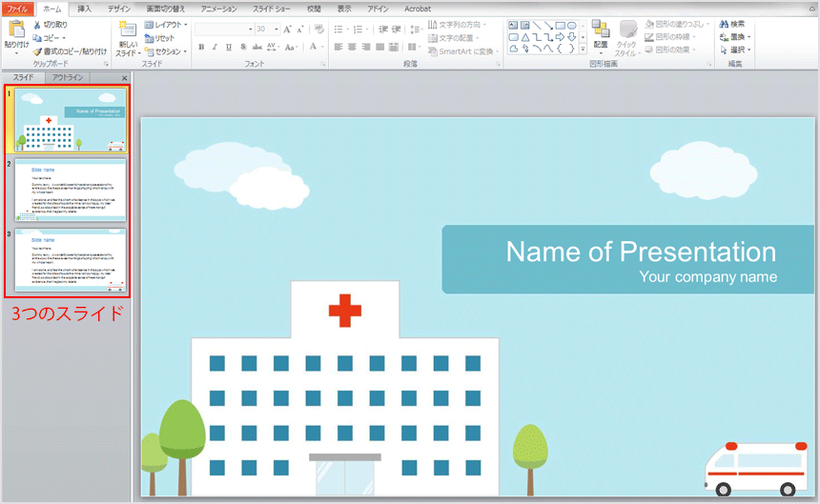Add a new slide with 新しいスライド icon
The image size is (820, 504).
pyautogui.click(x=127, y=30)
